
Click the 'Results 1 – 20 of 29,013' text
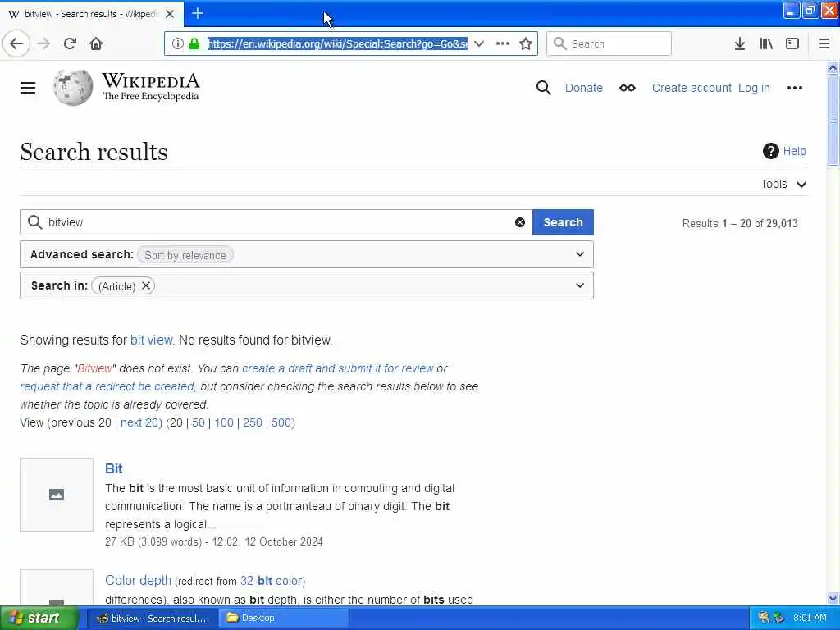pyautogui.click(x=740, y=223)
